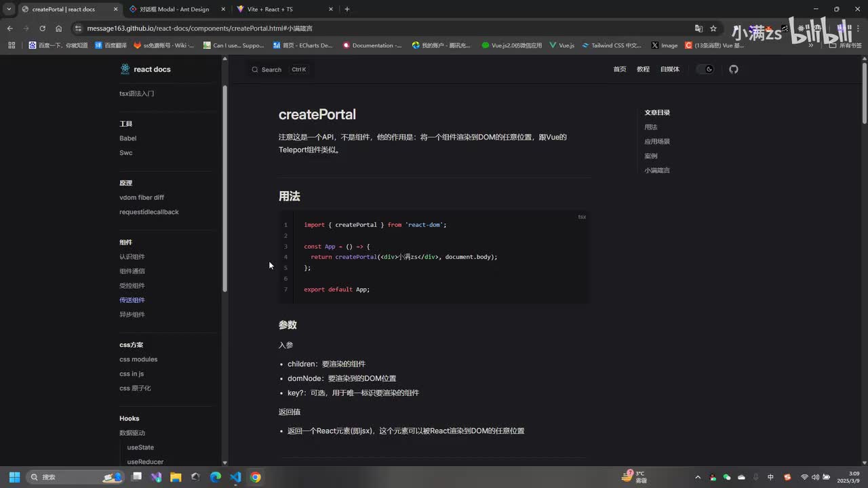Viewport: 868px width, 488px height.
Task: Select css 原子化 in sidebar
Action: click(x=135, y=388)
